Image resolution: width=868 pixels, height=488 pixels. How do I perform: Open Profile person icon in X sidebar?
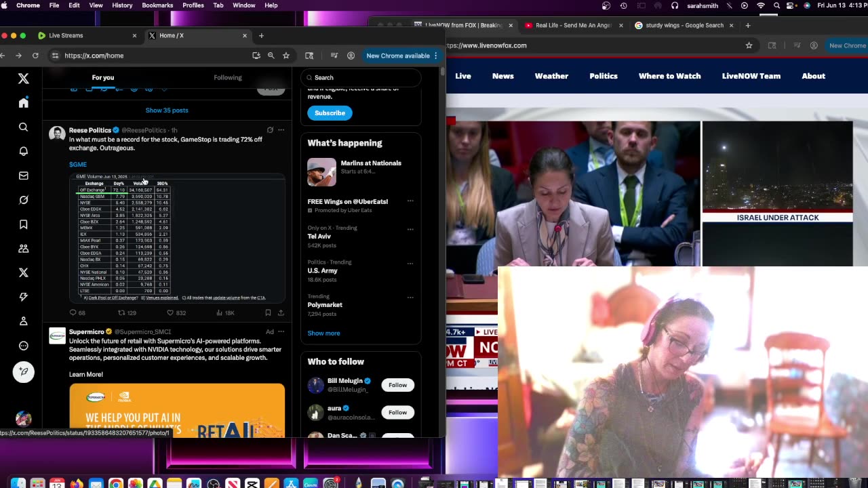pyautogui.click(x=23, y=321)
